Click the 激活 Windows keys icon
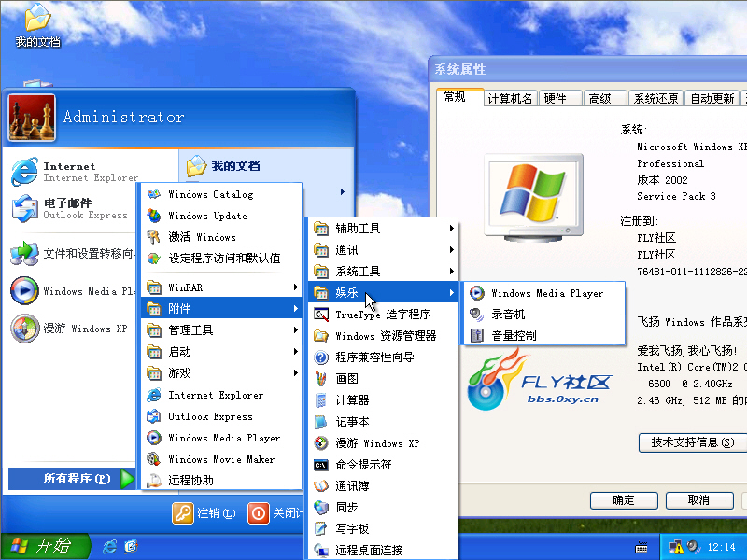 tap(153, 237)
